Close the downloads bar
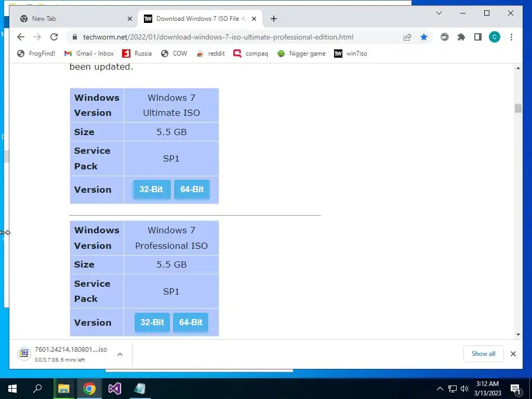This screenshot has width=532, height=399. (x=513, y=354)
